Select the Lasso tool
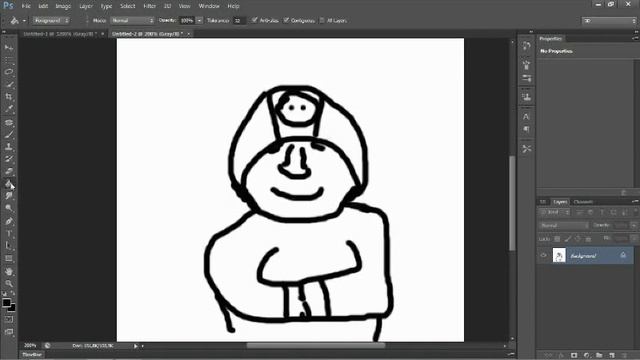 point(9,72)
